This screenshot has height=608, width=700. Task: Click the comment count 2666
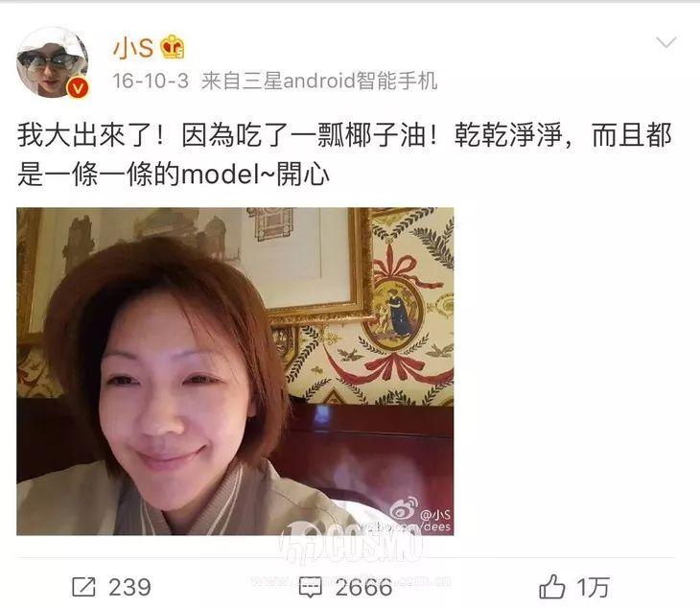363,587
